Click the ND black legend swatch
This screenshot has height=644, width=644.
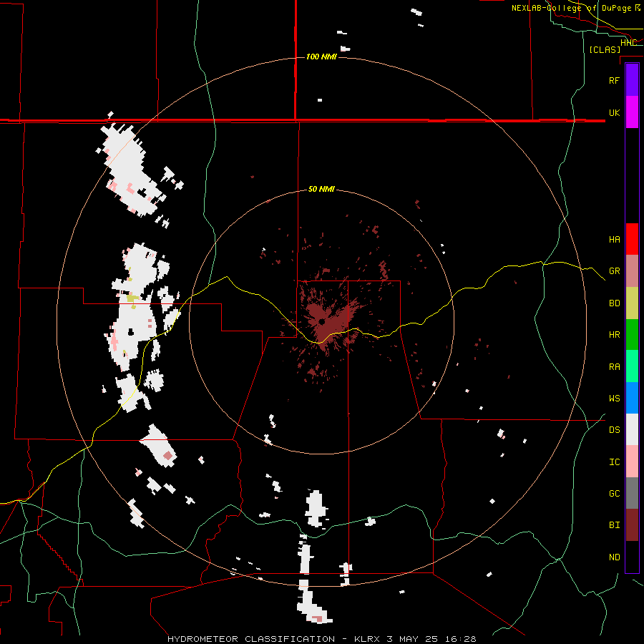[x=632, y=557]
